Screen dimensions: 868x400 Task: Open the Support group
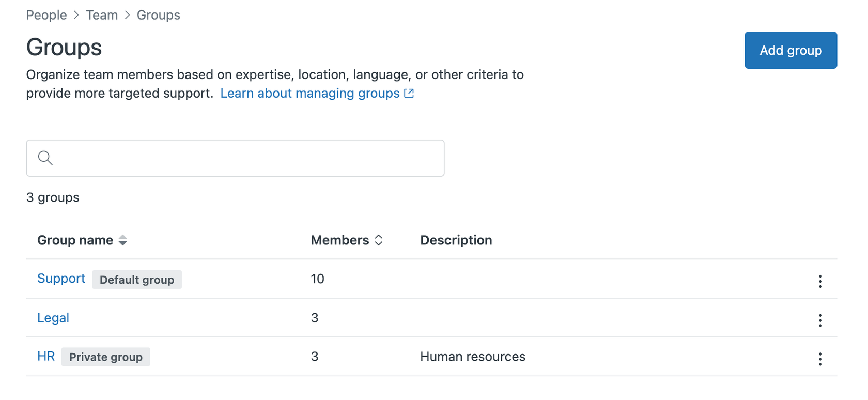pyautogui.click(x=61, y=279)
